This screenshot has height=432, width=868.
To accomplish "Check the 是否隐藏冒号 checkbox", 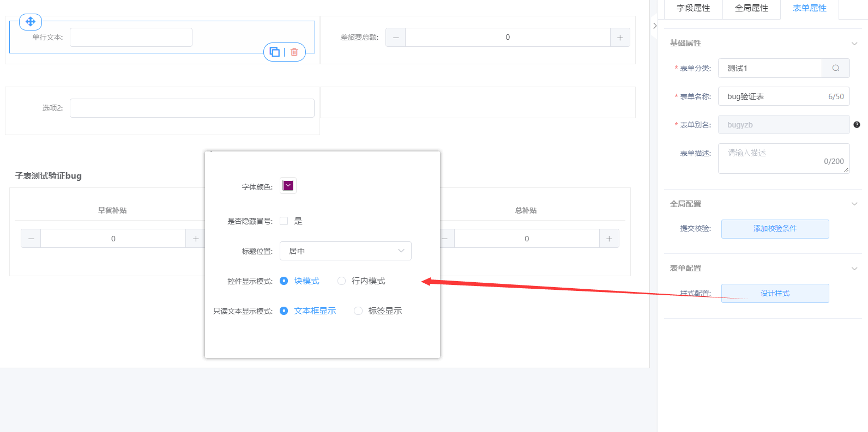I will click(x=284, y=221).
